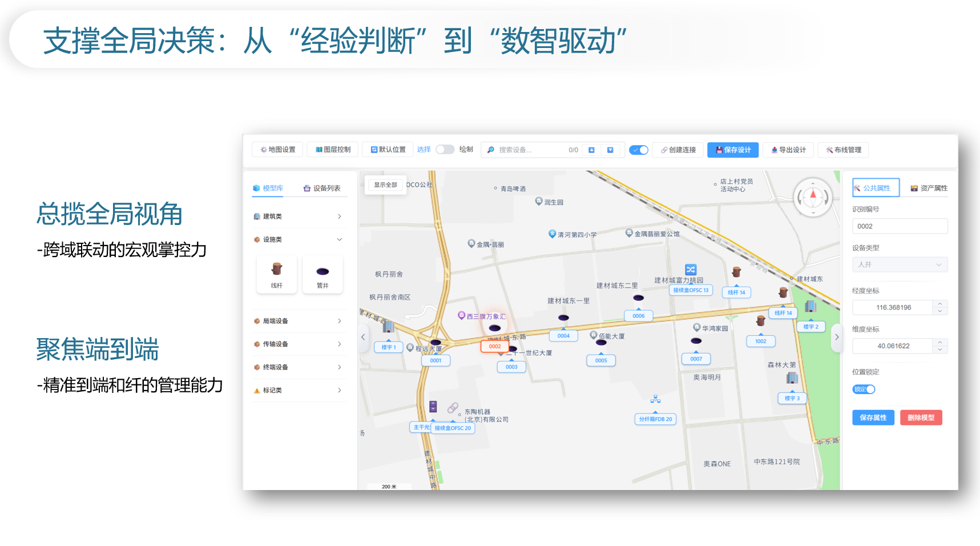980x546 pixels.
Task: Toggle the 选择/绘制 mode switch
Action: (445, 150)
